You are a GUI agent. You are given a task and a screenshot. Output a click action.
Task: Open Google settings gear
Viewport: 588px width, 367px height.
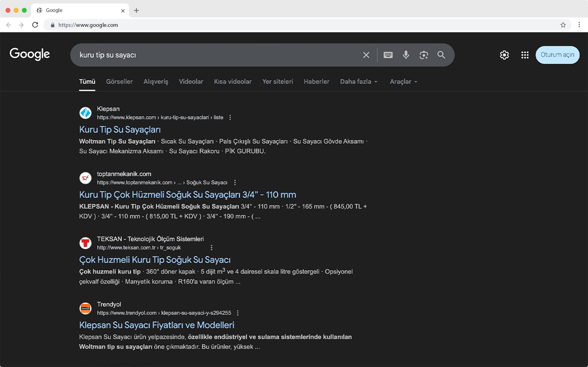(504, 55)
